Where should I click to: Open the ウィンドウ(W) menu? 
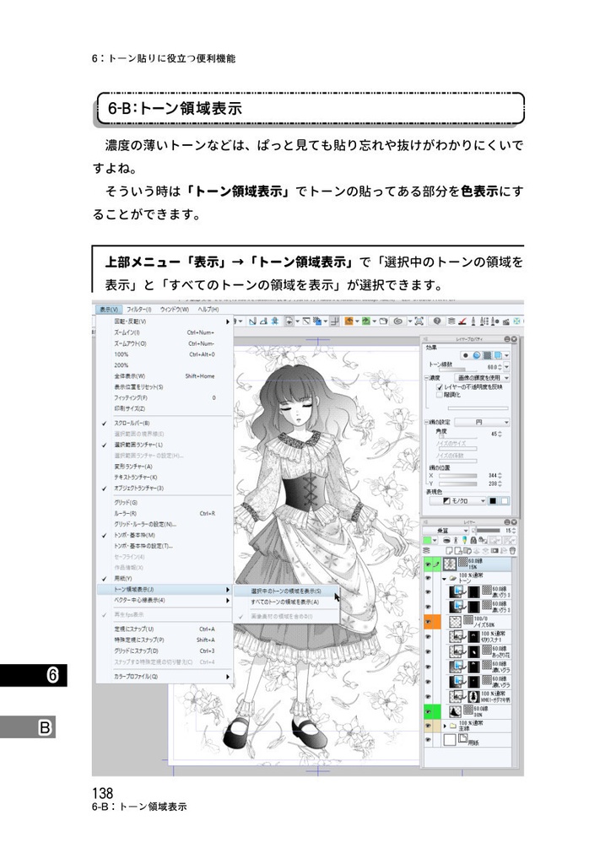[x=174, y=310]
